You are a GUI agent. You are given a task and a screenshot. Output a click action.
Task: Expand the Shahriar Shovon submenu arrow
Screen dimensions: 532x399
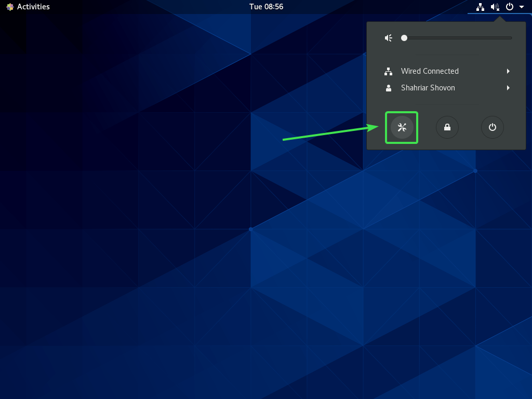click(508, 88)
